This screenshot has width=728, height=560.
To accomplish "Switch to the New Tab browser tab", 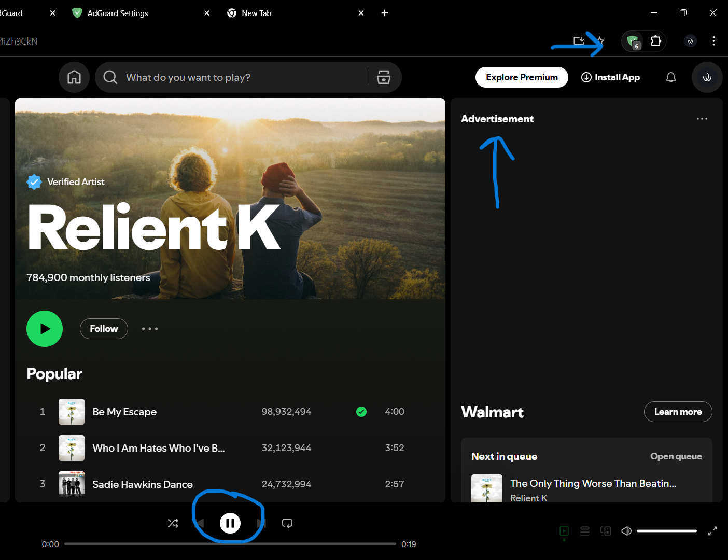I will coord(256,13).
